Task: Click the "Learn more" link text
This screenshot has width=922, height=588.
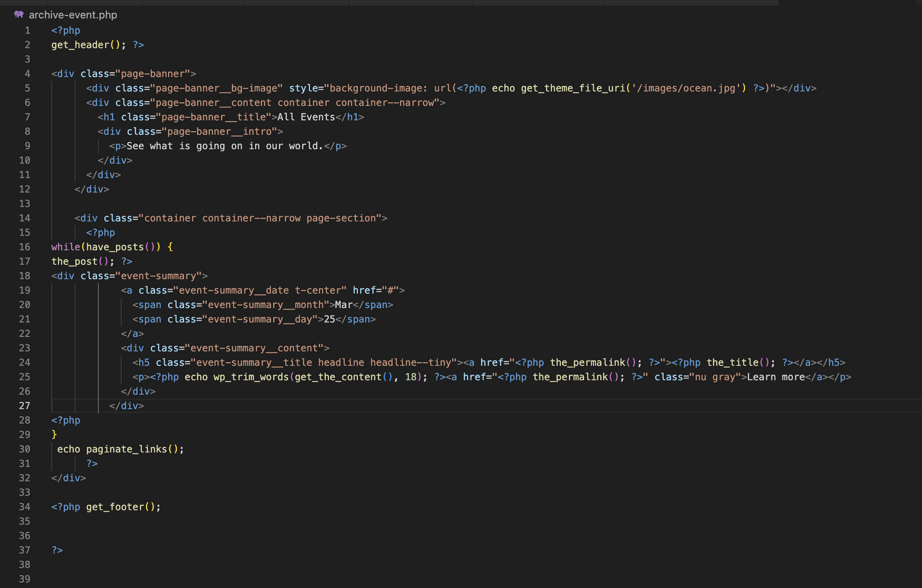Action: tap(776, 377)
